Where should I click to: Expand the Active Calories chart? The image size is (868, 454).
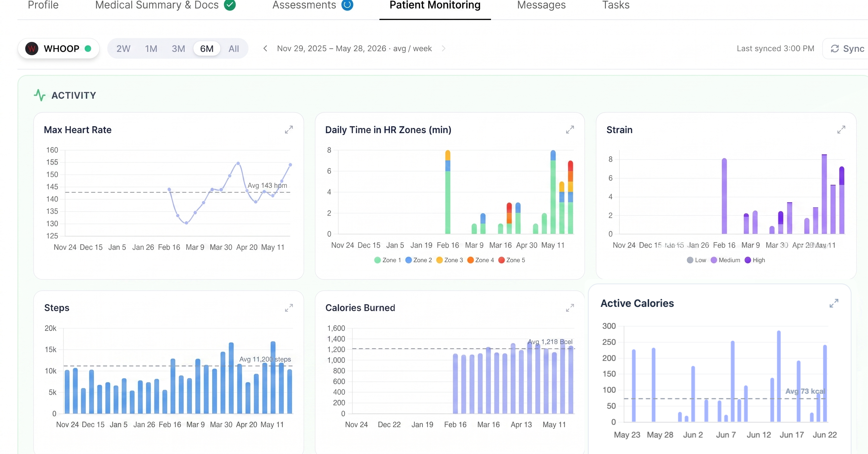(834, 303)
